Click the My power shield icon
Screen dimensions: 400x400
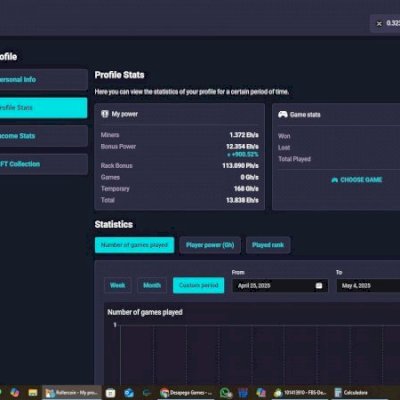[x=105, y=114]
